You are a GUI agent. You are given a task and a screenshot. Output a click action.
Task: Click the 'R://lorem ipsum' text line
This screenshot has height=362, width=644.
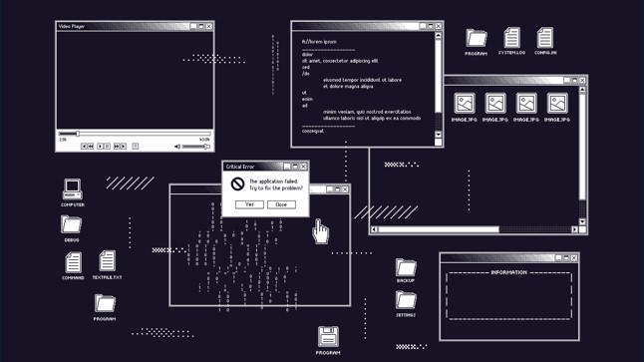(319, 42)
